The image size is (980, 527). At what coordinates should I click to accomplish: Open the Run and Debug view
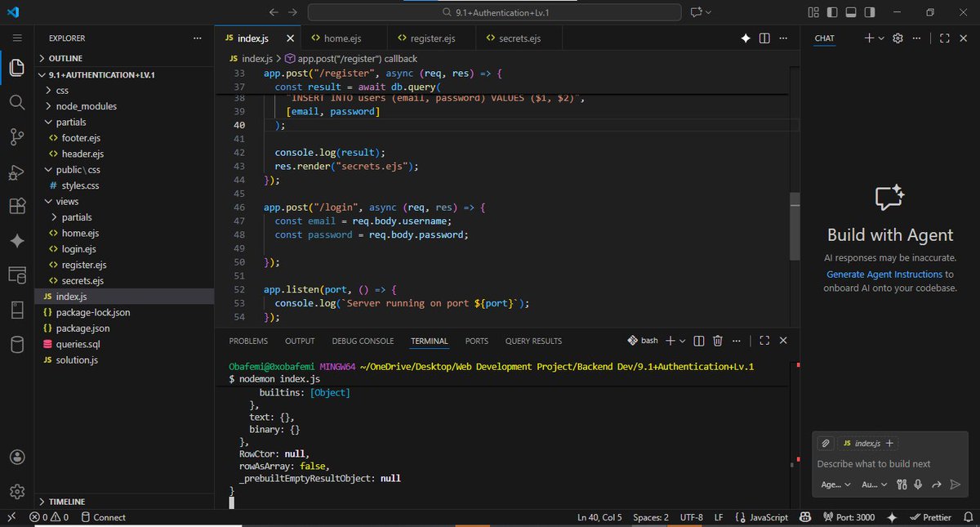click(x=16, y=172)
